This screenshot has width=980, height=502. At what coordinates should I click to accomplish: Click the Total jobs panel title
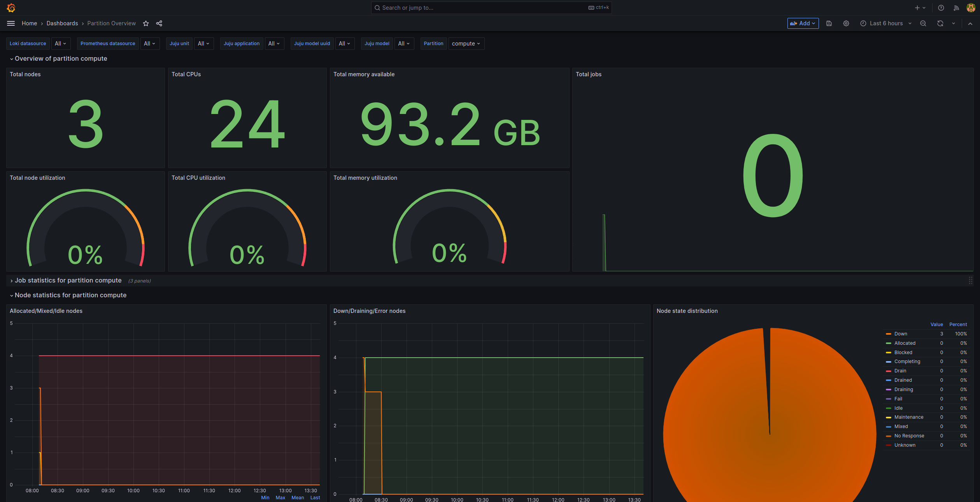(589, 74)
